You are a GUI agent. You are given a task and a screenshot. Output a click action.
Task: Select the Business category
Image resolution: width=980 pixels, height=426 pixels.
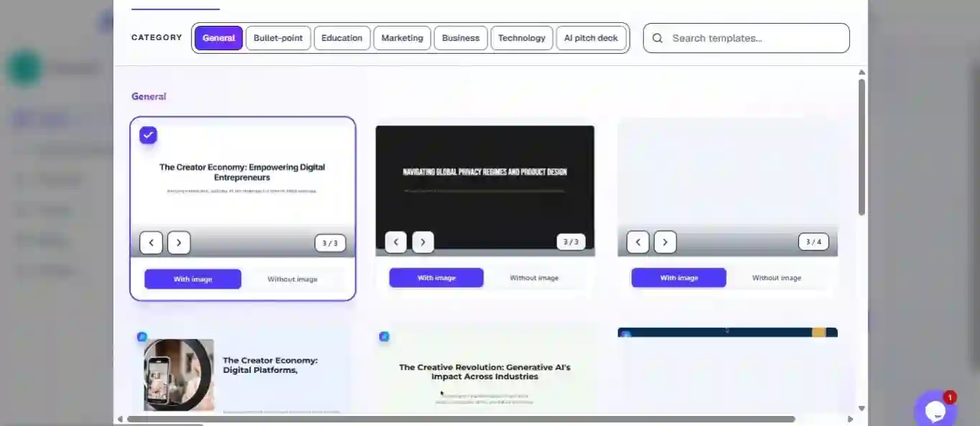[x=460, y=38]
